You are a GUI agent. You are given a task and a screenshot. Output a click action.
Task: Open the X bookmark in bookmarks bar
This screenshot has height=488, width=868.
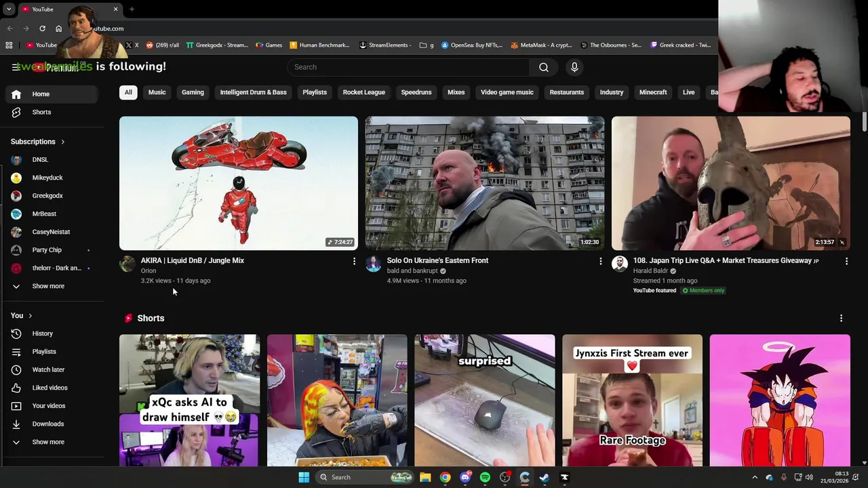coord(132,45)
